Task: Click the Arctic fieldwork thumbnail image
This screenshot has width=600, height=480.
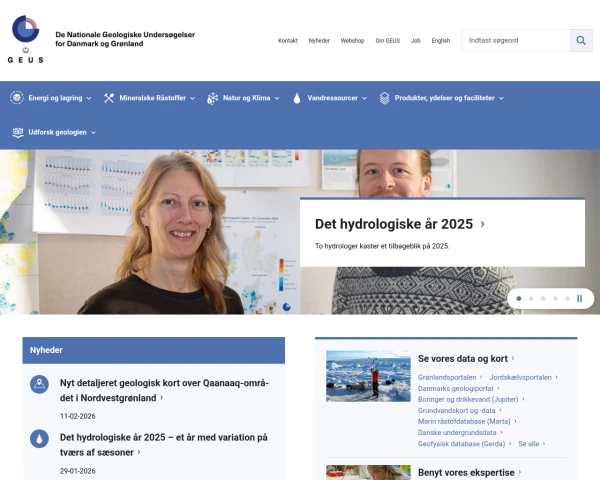Action: (x=368, y=376)
